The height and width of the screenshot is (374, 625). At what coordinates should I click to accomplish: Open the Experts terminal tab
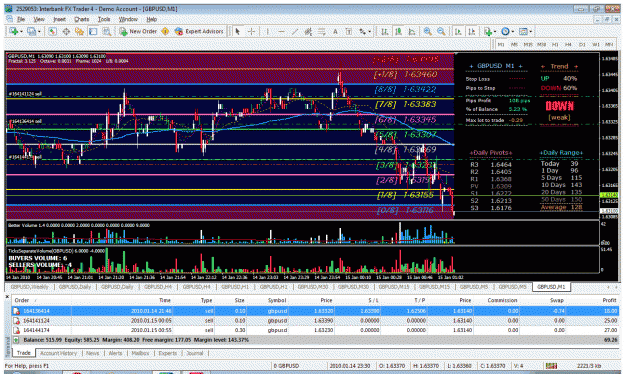[x=167, y=353]
